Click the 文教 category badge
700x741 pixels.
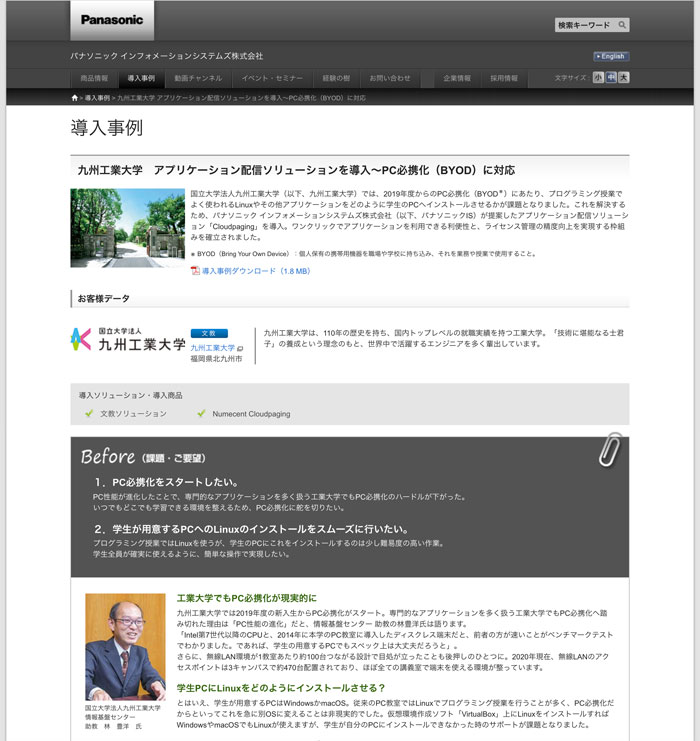click(x=209, y=333)
